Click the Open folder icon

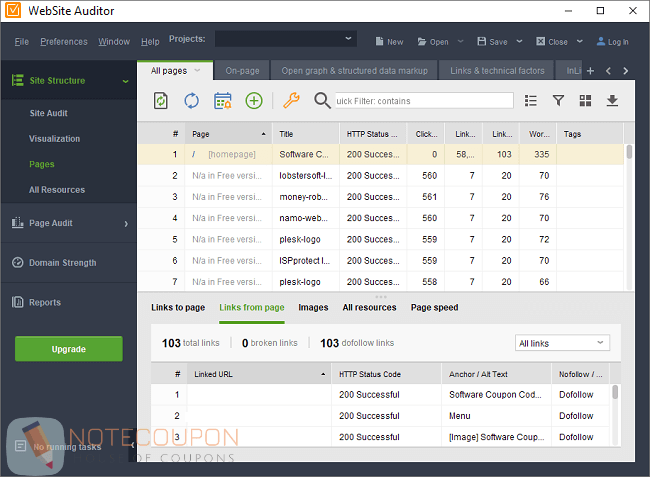point(422,41)
